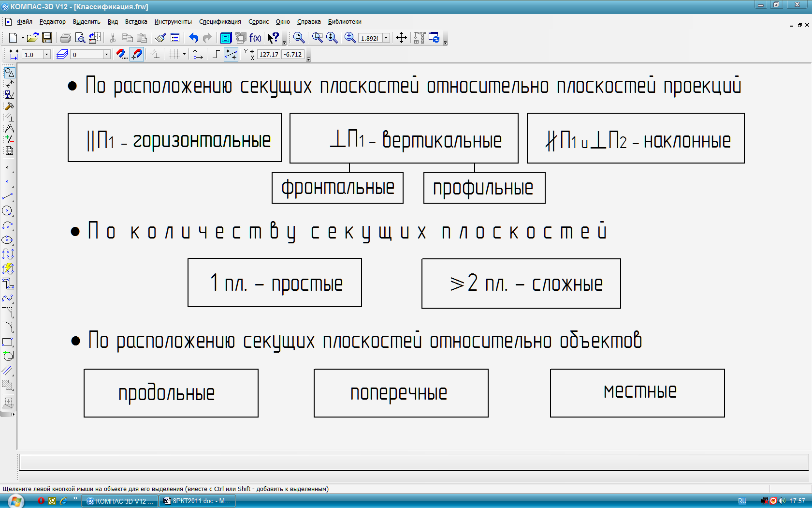The image size is (812, 508).
Task: Click the Paste clipboard icon
Action: 142,38
